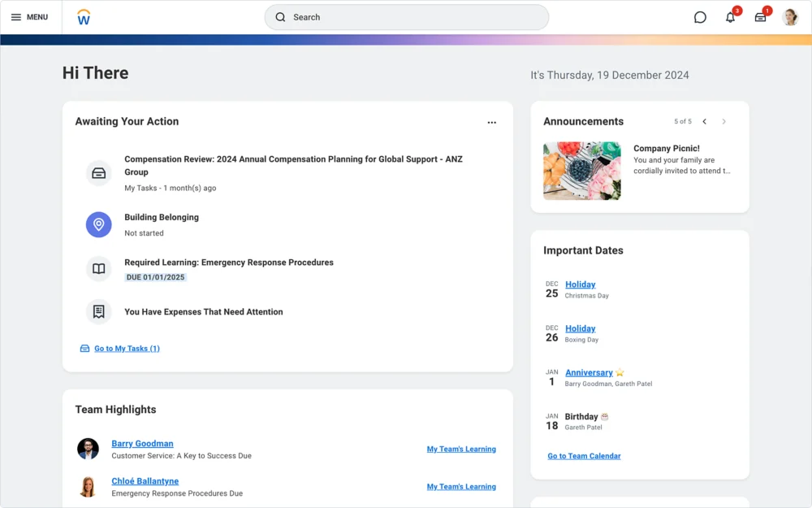
Task: Click the magnifying glass in the search bar
Action: (280, 16)
